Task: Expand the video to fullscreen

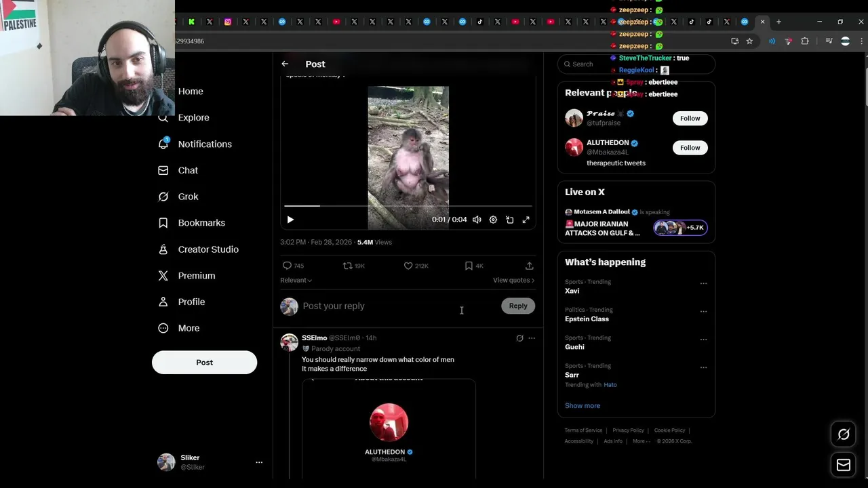Action: [526, 220]
